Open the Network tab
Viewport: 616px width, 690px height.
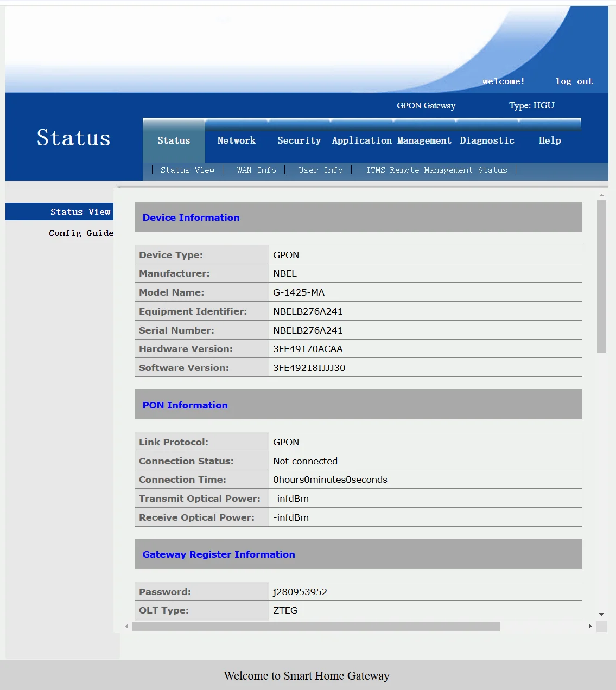(236, 140)
